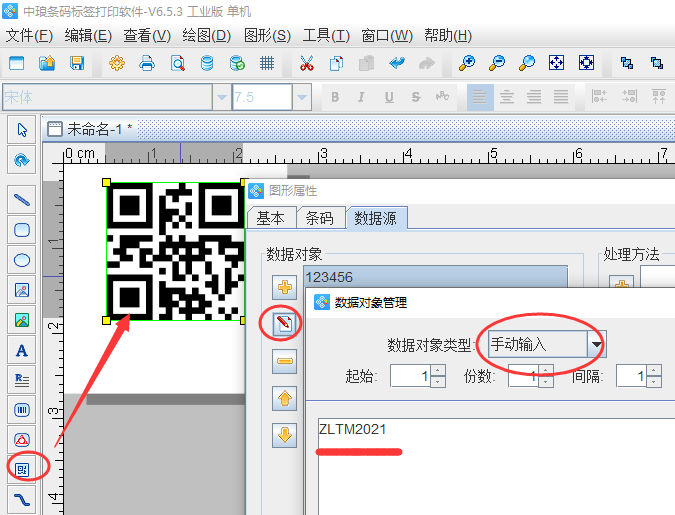Expand the font name dropdown

[221, 97]
